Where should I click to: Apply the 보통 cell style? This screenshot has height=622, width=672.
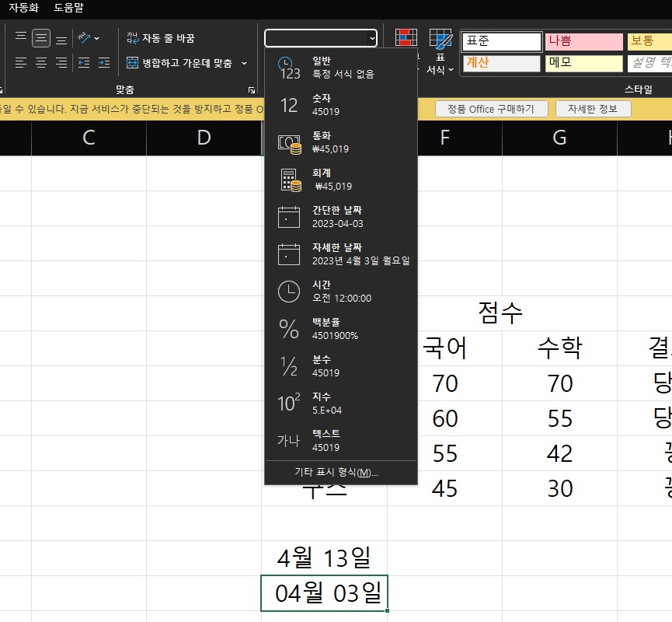tap(649, 42)
